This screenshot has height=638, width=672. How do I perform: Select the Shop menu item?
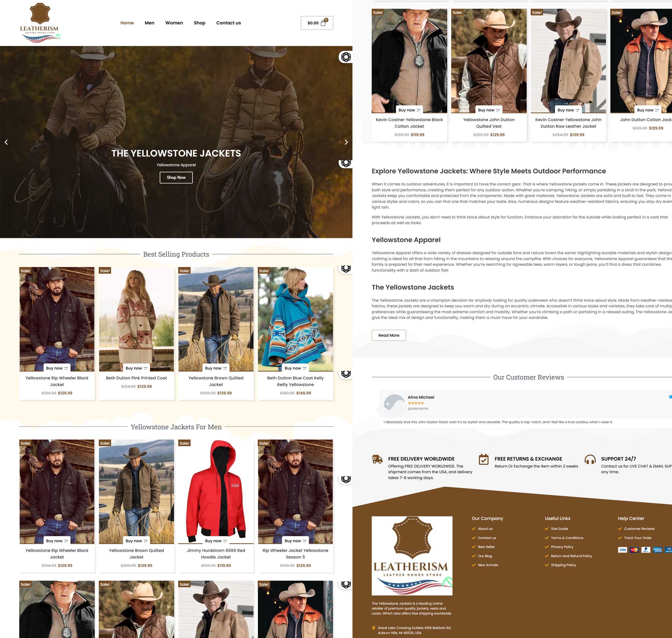click(x=200, y=23)
